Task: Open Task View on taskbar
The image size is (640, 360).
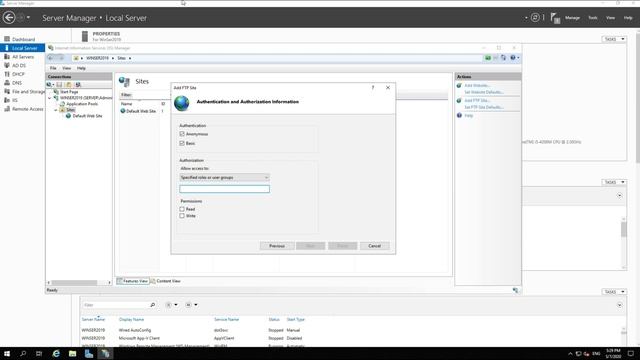Action: pyautogui.click(x=39, y=353)
